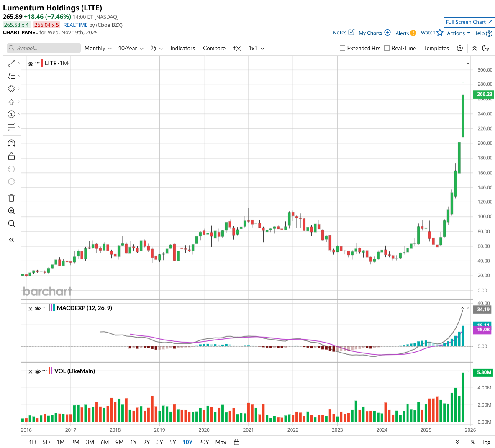Select the Fibonacci retracement tool
495x448 pixels.
11,76
